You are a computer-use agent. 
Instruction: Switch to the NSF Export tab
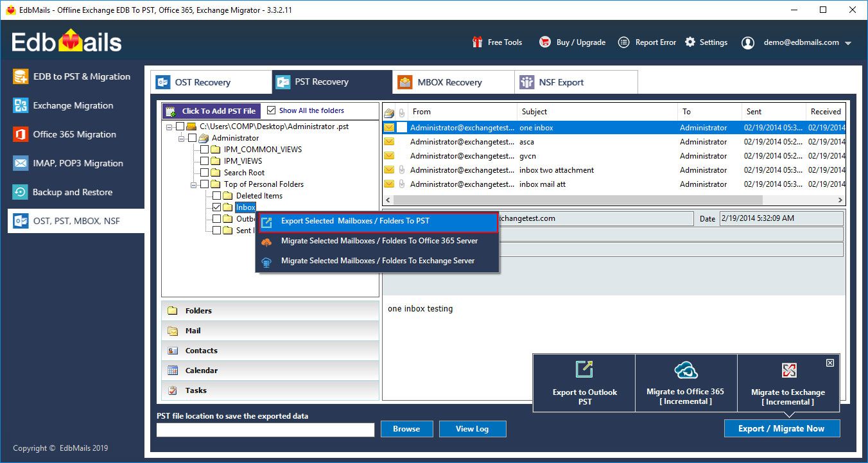coord(576,82)
